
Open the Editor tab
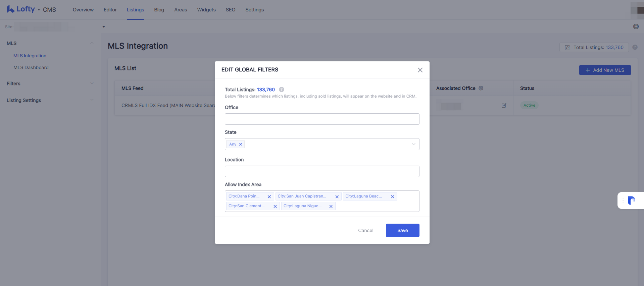pos(110,10)
